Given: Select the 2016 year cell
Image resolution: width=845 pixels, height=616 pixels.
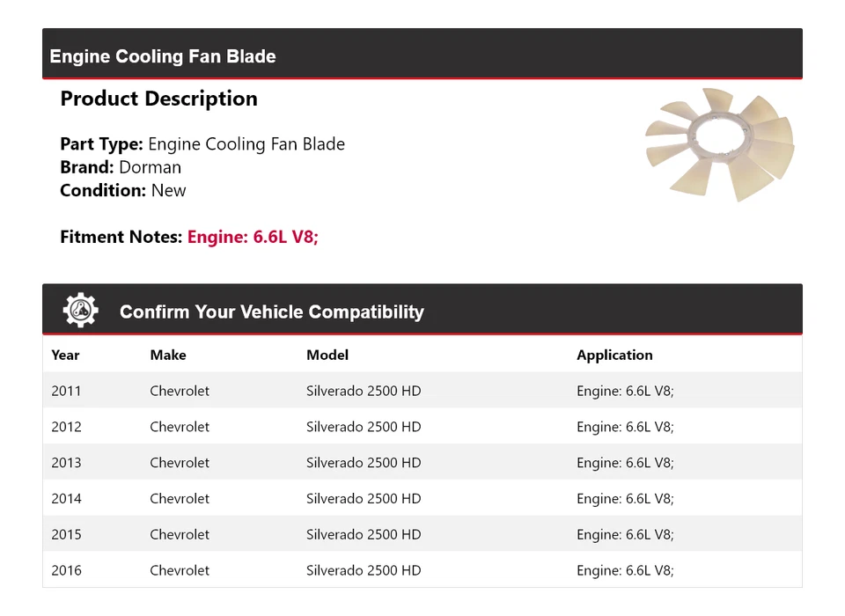Looking at the screenshot, I should point(66,570).
